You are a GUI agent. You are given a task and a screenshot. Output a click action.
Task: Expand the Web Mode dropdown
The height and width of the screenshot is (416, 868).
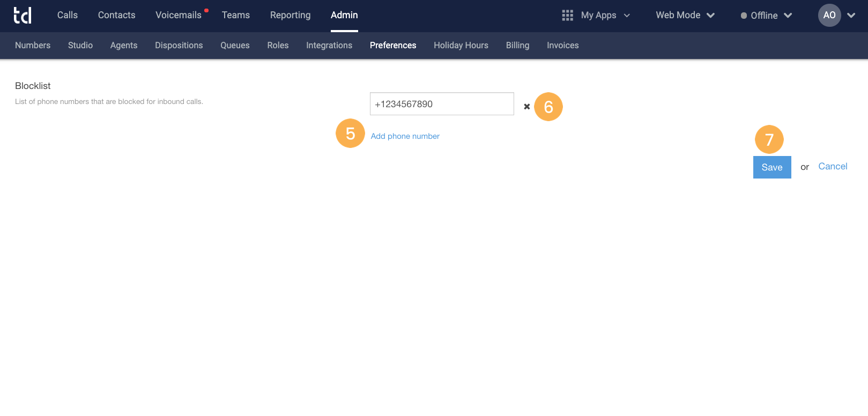(685, 16)
